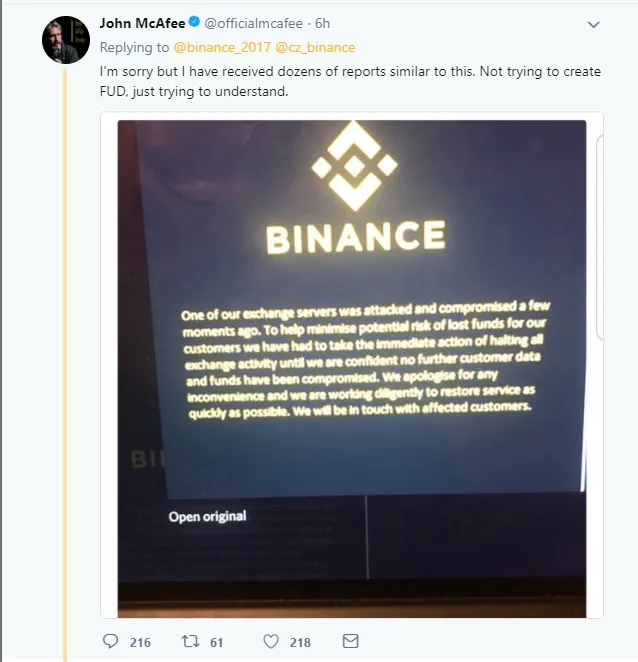Click the tweet text about FUD
This screenshot has height=662, width=638.
pyautogui.click(x=350, y=81)
